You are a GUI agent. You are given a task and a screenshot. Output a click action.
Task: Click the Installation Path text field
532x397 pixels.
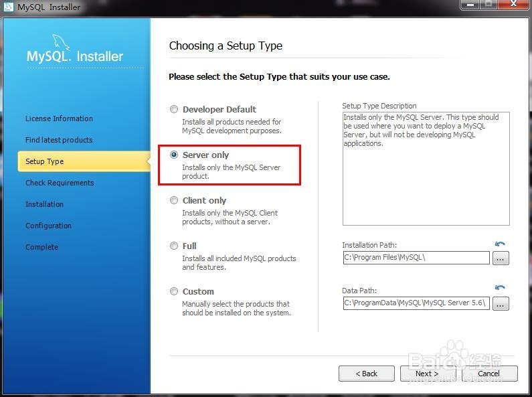[416, 258]
